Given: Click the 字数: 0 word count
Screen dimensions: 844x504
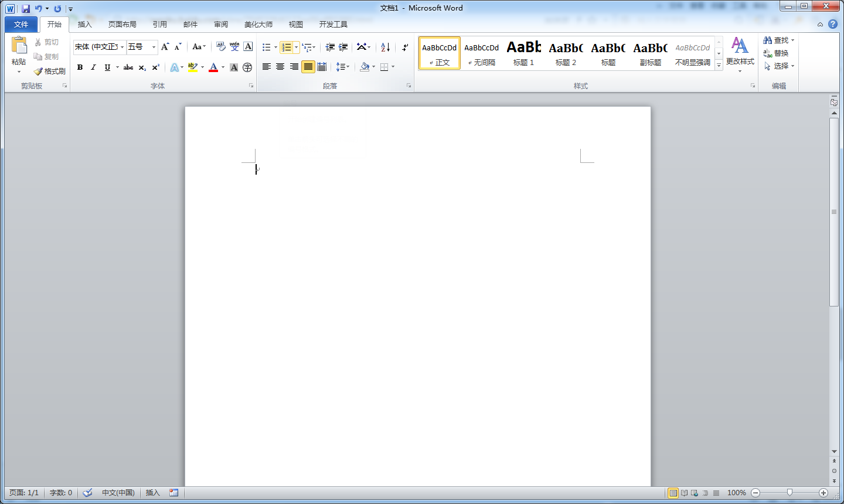Looking at the screenshot, I should 61,493.
